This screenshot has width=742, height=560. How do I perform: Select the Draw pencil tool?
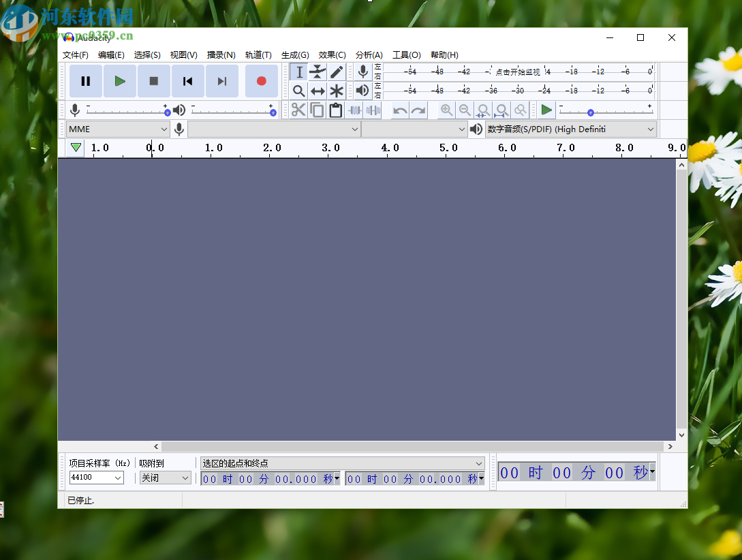(x=337, y=72)
